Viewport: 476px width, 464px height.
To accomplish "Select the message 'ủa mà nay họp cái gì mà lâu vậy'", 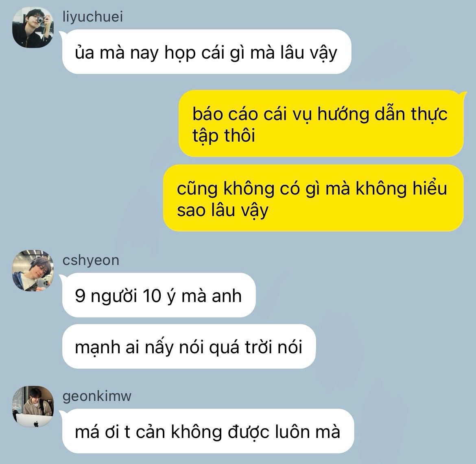I will coord(207,52).
